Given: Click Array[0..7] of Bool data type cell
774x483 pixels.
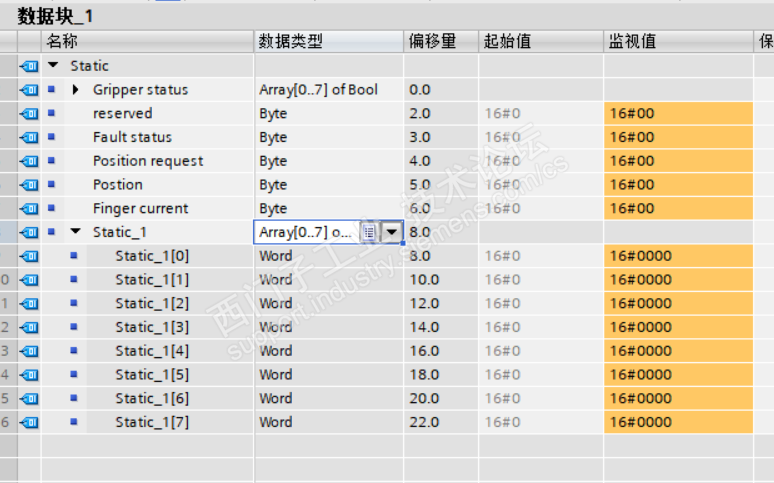Looking at the screenshot, I should tap(329, 89).
